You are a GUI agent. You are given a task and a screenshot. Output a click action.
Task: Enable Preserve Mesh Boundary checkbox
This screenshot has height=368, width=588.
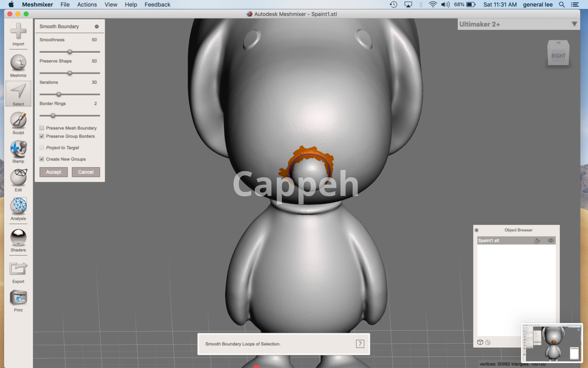tap(42, 128)
